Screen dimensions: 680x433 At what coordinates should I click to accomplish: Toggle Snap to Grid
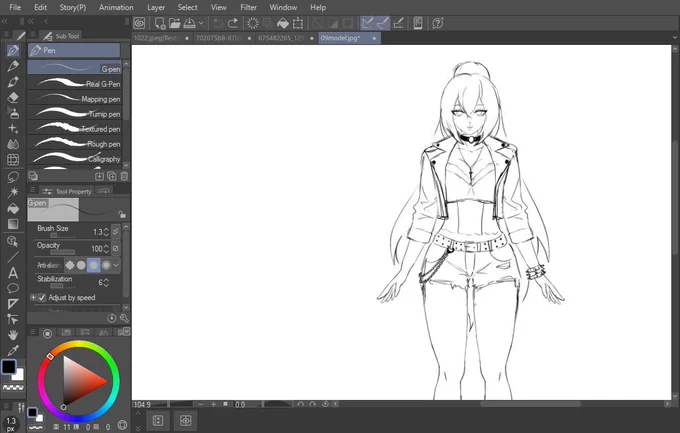click(x=399, y=23)
